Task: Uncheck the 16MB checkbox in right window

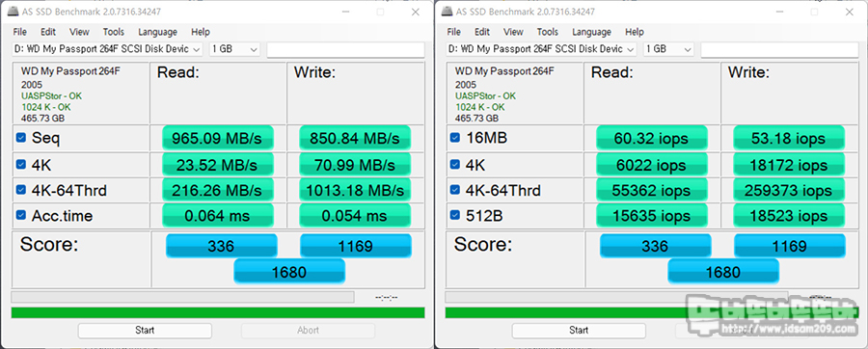Action: pos(455,139)
